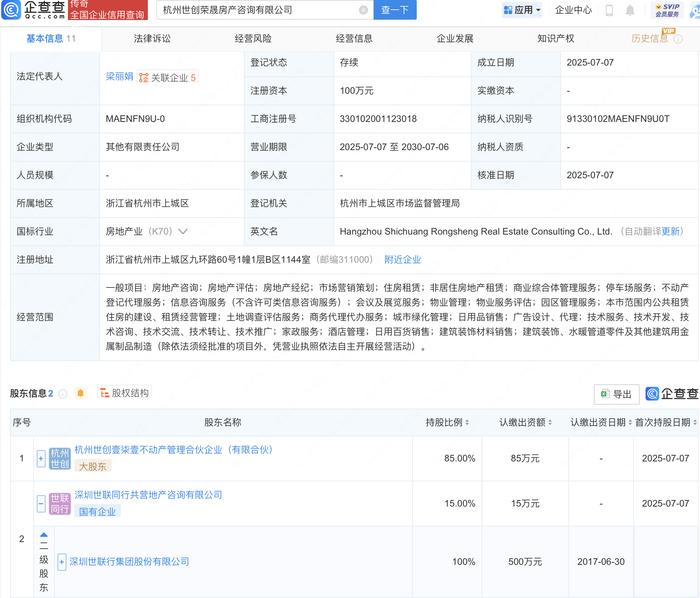The height and width of the screenshot is (598, 700).
Task: Click logo of 世联同行 shareholder
Action: click(59, 503)
